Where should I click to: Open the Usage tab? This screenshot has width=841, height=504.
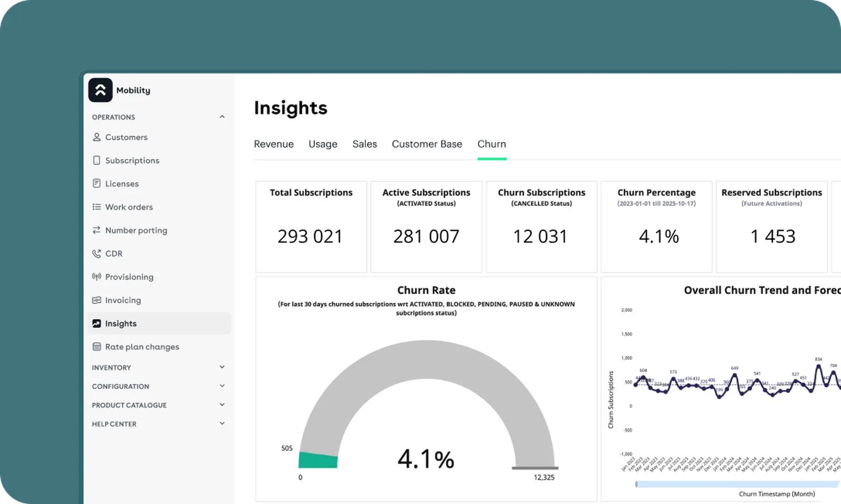pyautogui.click(x=323, y=144)
